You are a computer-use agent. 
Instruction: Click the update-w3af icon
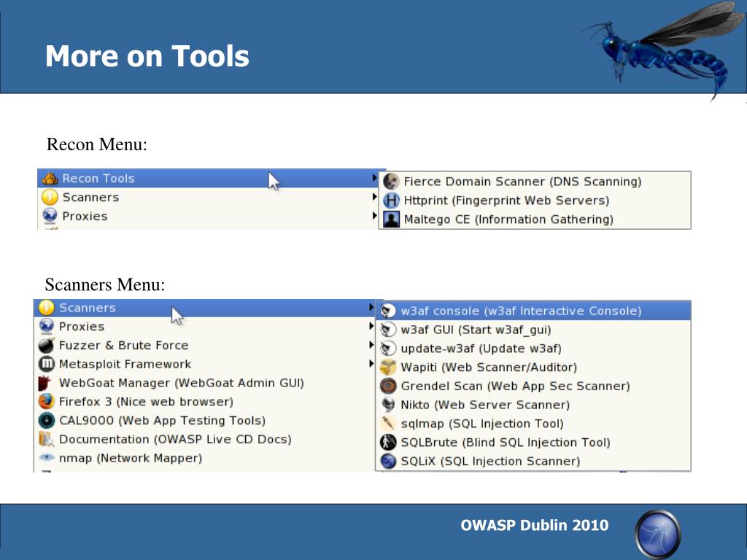point(388,349)
